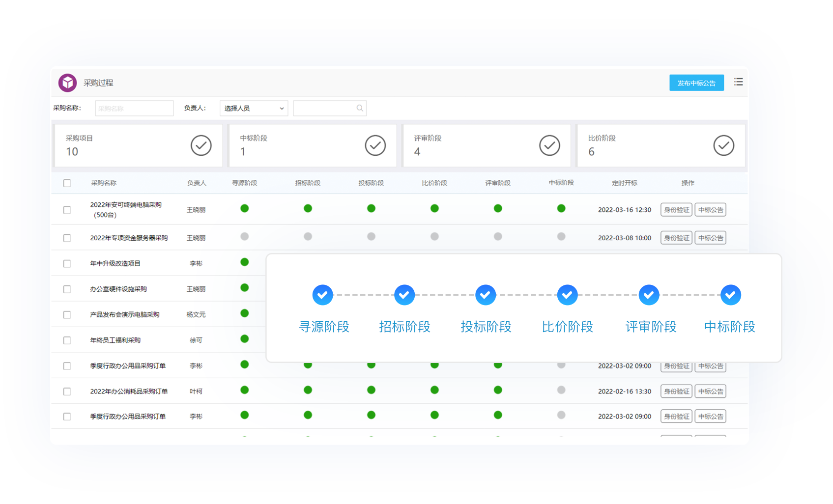Image resolution: width=833 pixels, height=504 pixels.
Task: Click the purple cube app logo
Action: pyautogui.click(x=68, y=83)
